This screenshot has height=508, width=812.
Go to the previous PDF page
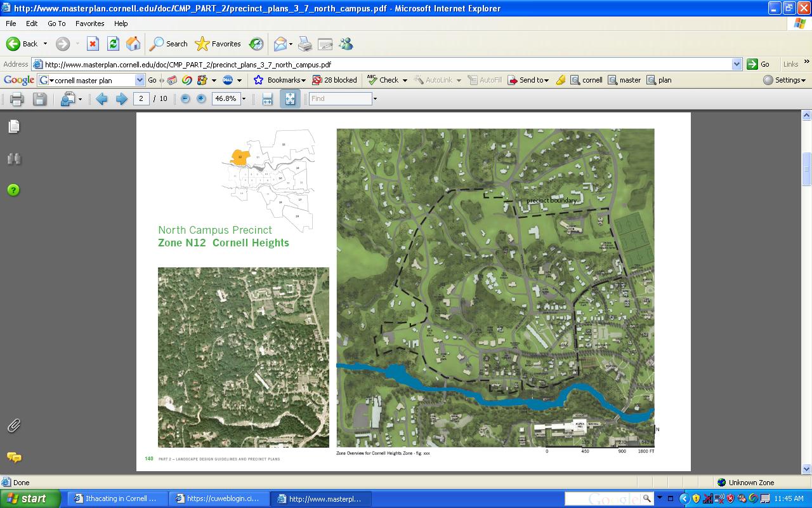pyautogui.click(x=101, y=99)
